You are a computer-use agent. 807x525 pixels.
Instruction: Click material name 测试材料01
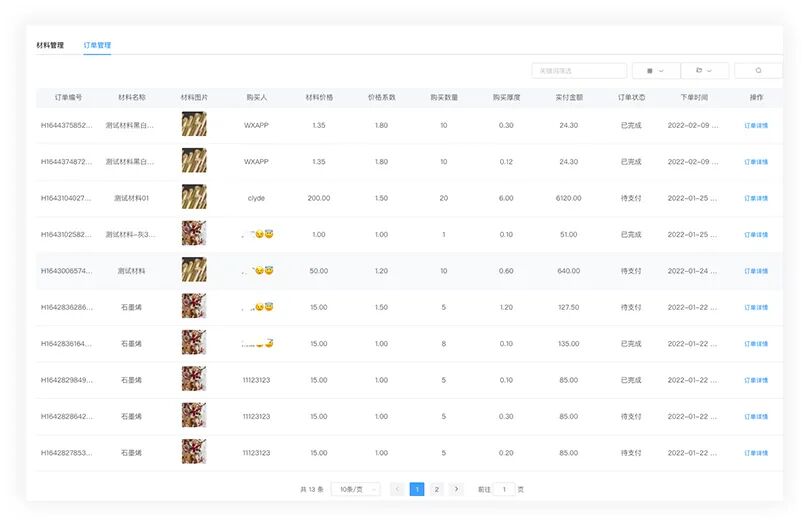(131, 198)
